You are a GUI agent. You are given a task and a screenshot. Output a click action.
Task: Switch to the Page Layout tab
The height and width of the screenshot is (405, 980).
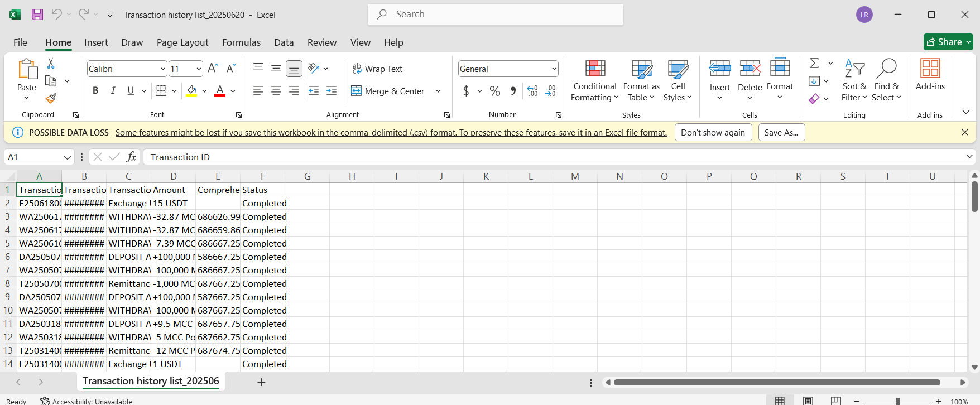click(x=182, y=42)
